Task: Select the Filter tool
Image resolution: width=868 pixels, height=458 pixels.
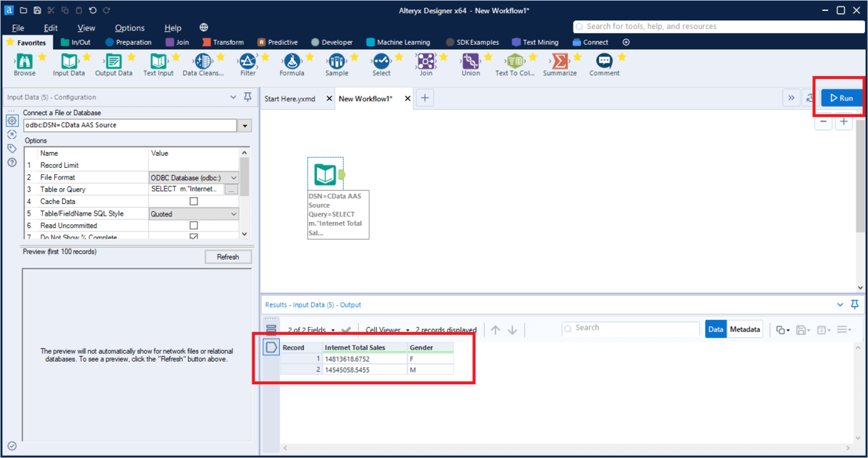Action: tap(247, 62)
